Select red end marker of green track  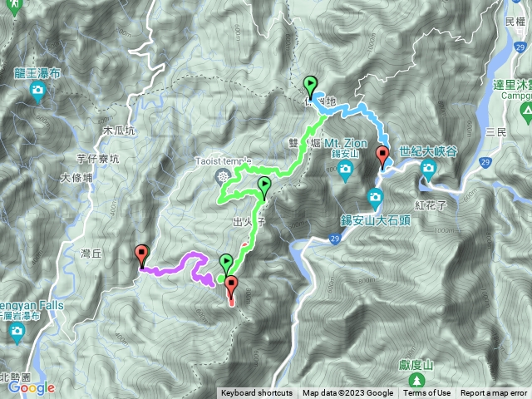point(232,286)
